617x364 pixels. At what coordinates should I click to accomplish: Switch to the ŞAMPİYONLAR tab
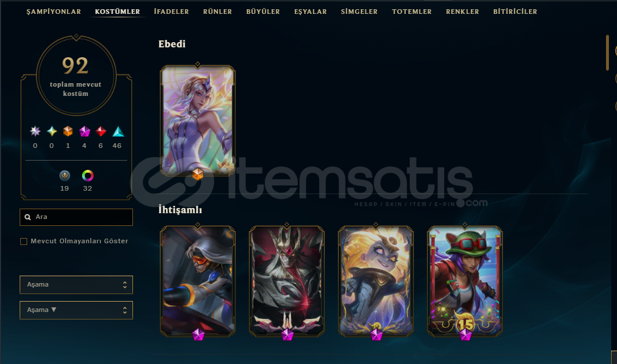(54, 12)
